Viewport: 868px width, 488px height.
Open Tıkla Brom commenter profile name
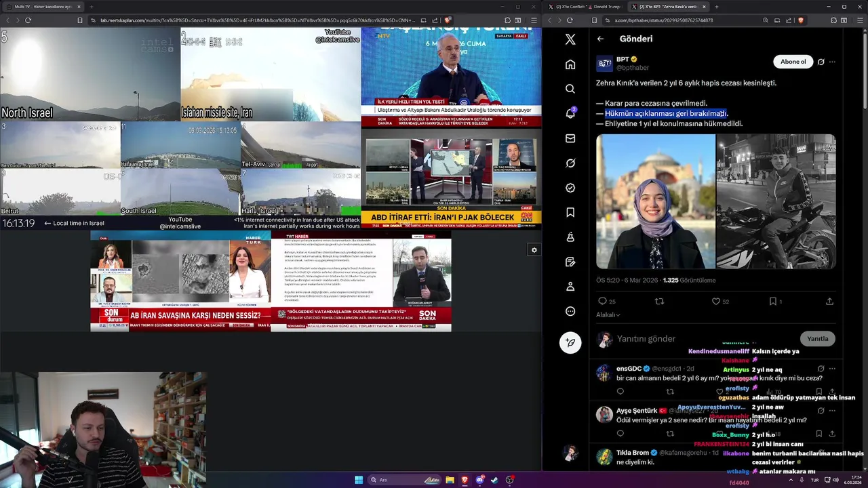(x=633, y=453)
